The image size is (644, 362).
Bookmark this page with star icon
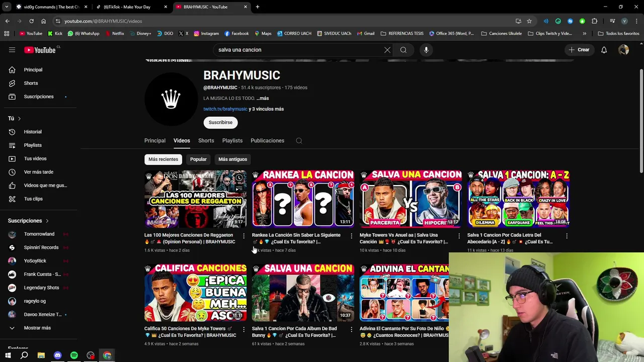coord(529,21)
